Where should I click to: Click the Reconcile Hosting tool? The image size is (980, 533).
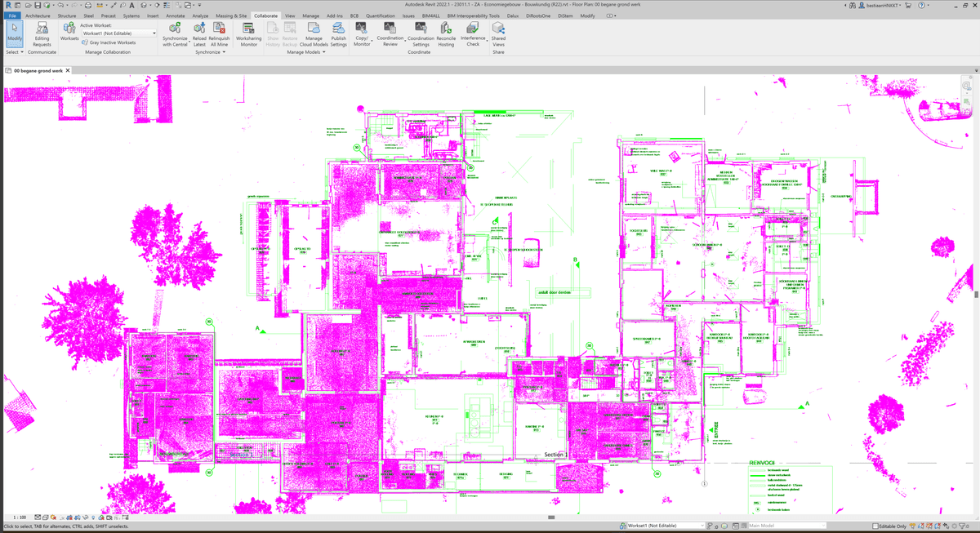click(446, 33)
